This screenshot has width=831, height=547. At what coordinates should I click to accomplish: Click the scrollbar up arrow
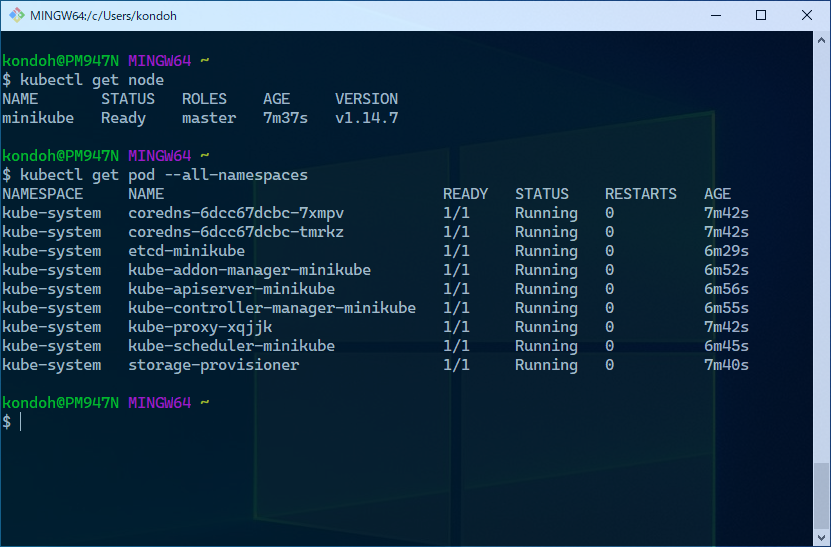[821, 40]
